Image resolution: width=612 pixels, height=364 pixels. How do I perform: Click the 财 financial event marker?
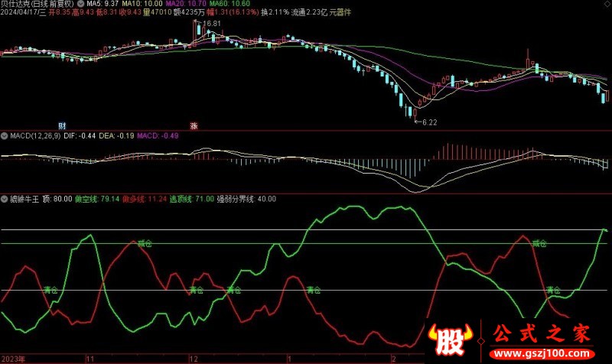pos(62,125)
